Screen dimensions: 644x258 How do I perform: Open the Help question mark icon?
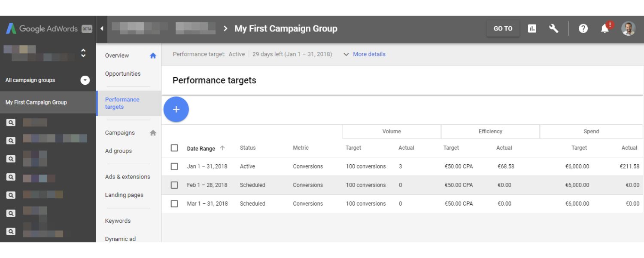(583, 28)
